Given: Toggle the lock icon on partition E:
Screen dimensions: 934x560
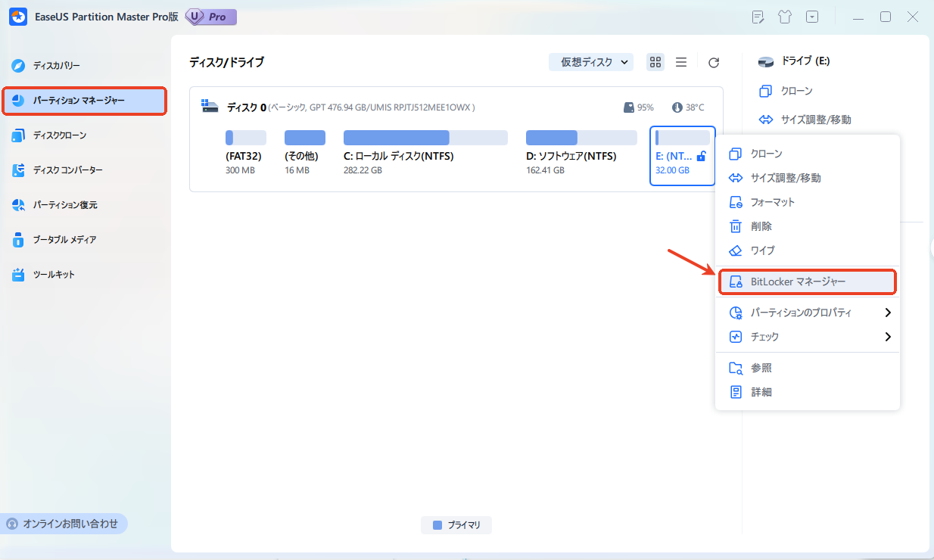Looking at the screenshot, I should click(x=700, y=156).
